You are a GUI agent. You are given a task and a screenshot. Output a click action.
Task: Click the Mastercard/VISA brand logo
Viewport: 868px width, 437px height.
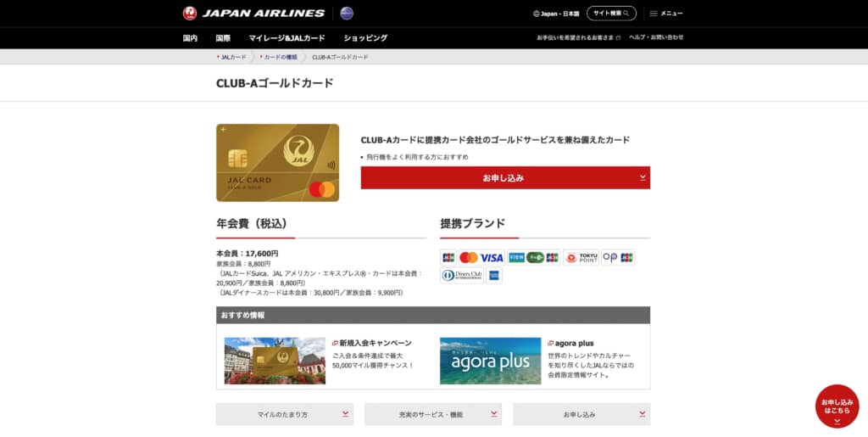pyautogui.click(x=481, y=257)
